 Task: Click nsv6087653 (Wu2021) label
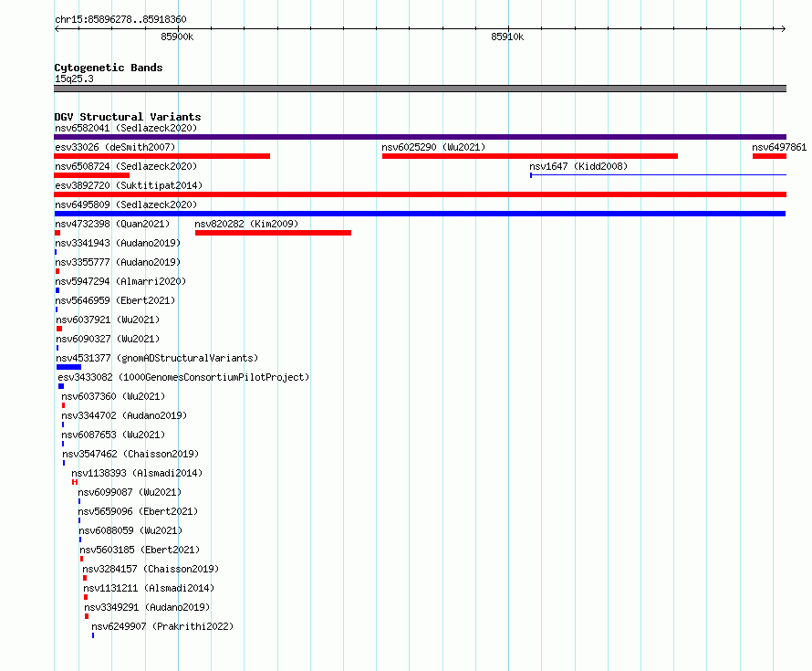[113, 435]
